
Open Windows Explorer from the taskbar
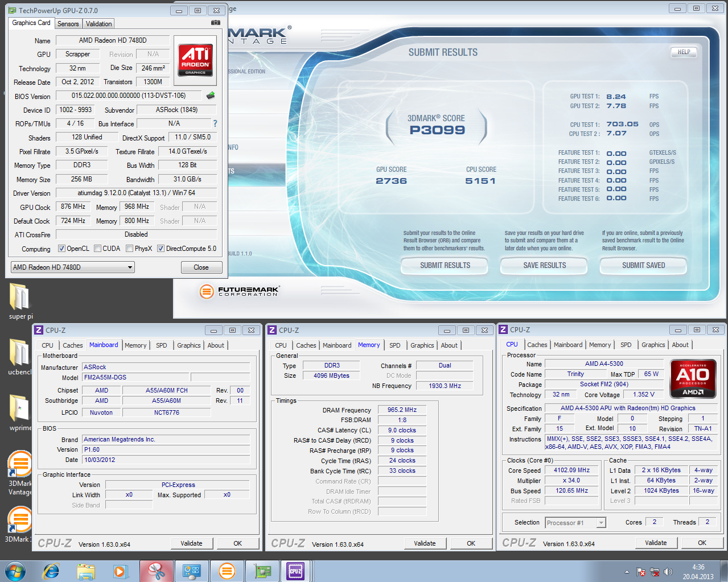coord(86,571)
